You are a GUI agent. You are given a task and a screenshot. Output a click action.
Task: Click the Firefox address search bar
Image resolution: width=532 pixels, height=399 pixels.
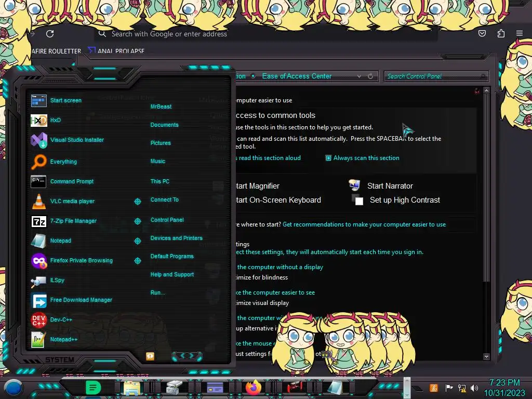point(265,34)
